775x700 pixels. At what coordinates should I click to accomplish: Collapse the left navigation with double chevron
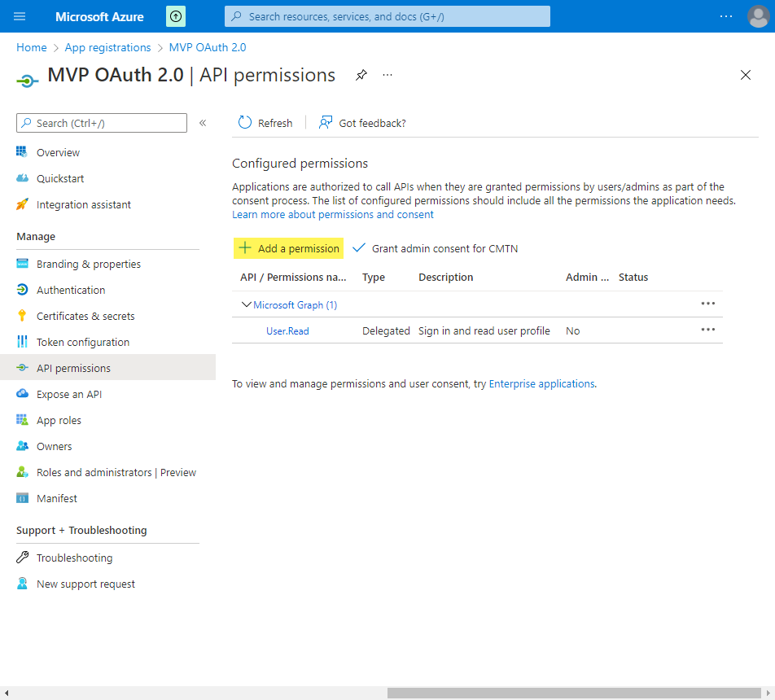click(x=203, y=123)
